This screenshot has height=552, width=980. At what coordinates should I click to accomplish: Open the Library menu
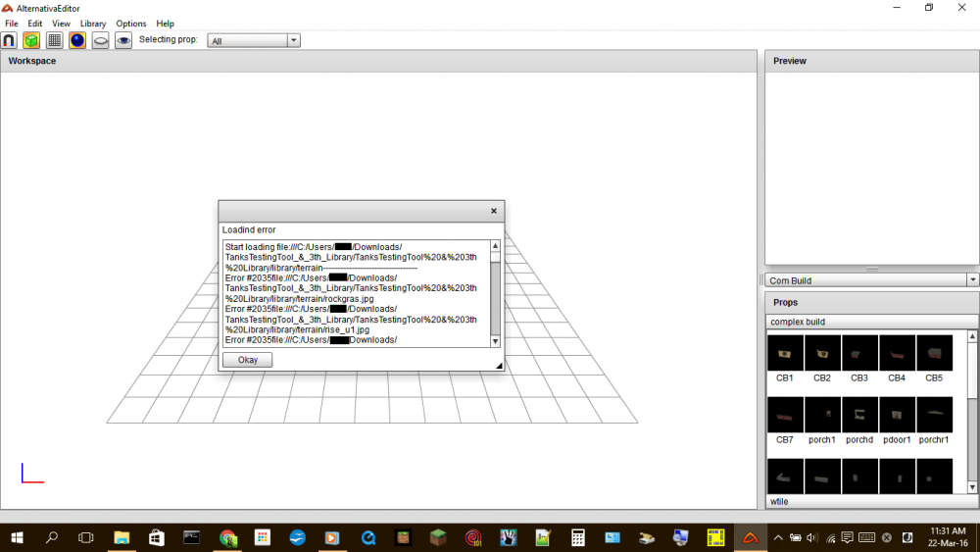(x=93, y=24)
